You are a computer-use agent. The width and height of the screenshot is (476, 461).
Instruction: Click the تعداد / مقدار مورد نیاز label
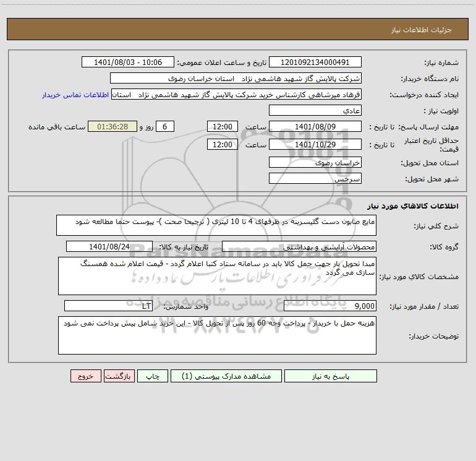point(424,306)
